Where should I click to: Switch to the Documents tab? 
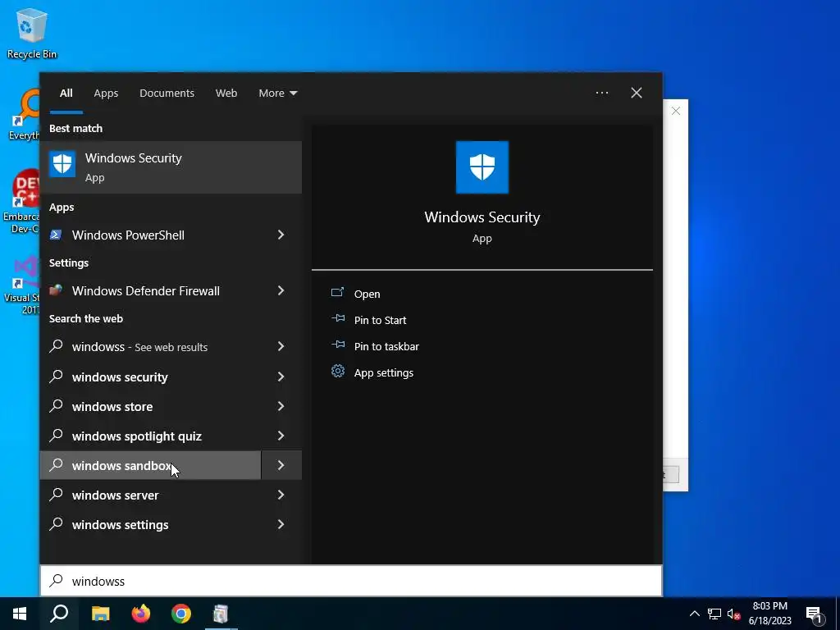[167, 94]
